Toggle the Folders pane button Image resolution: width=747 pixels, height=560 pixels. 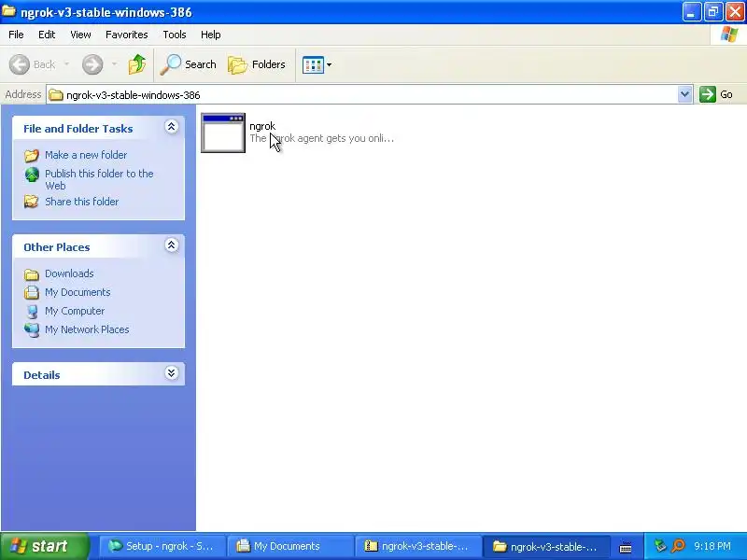(257, 64)
